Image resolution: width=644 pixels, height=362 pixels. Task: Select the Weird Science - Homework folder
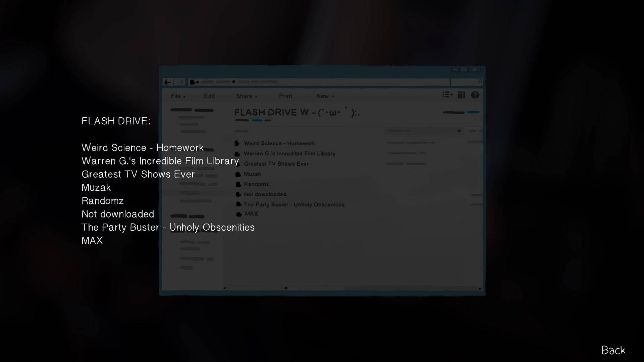tap(279, 143)
